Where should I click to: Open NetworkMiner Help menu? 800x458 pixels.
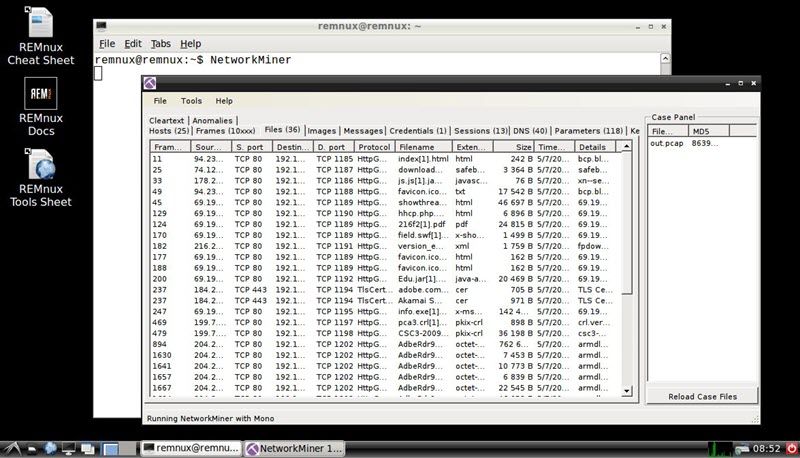point(224,101)
